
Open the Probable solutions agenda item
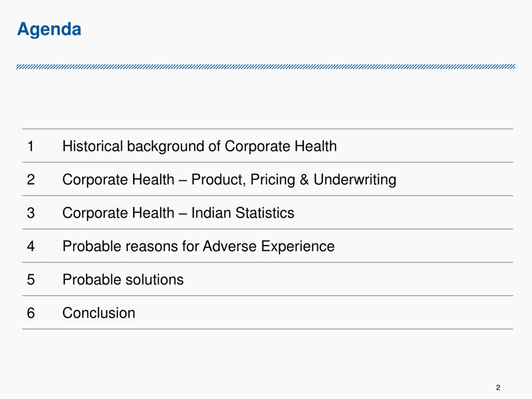123,280
